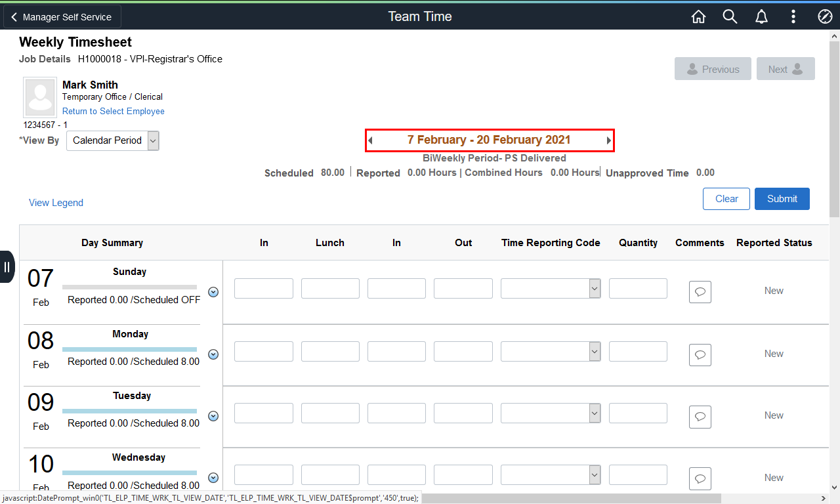840x504 pixels.
Task: Click first In field for Sunday
Action: (263, 289)
